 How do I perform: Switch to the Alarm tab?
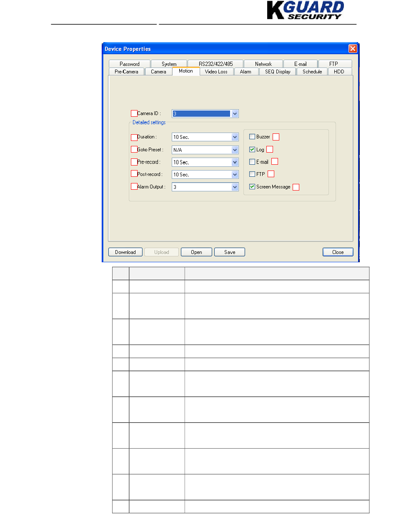[x=246, y=71]
